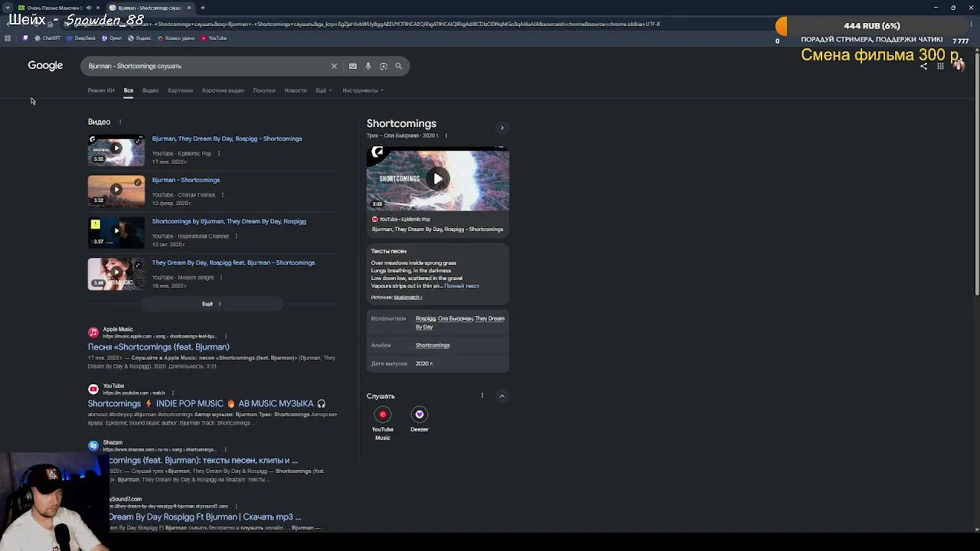
Task: Play Inspirational Channel video thumbnail
Action: coord(116,233)
